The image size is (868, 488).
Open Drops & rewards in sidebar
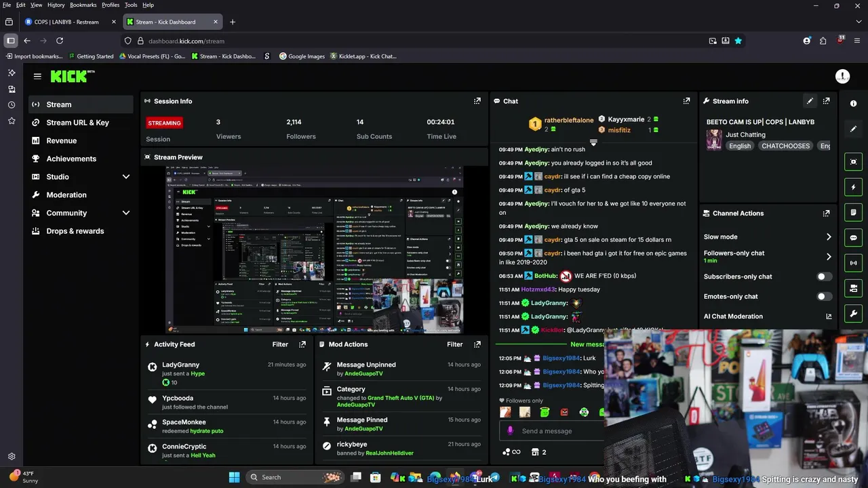(x=81, y=231)
